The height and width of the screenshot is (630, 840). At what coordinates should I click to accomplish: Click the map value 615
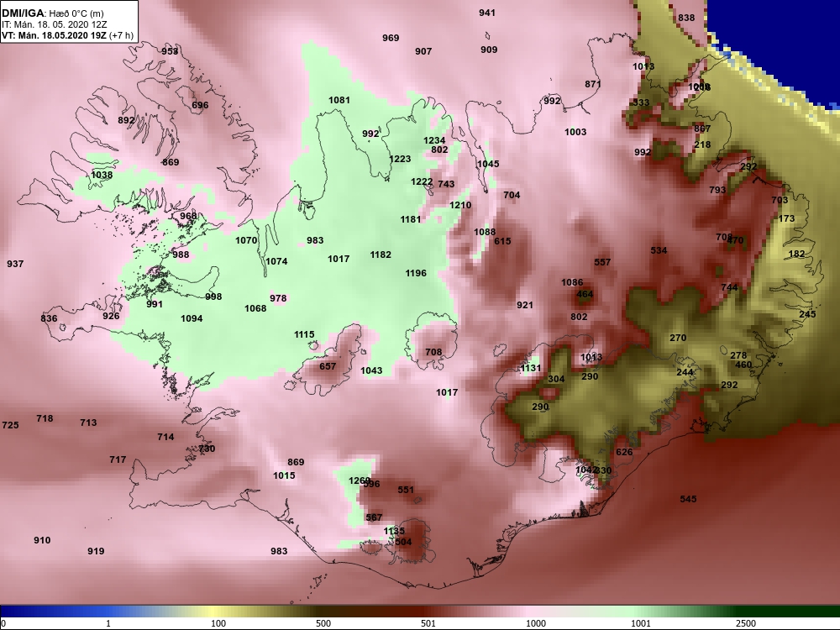click(502, 242)
